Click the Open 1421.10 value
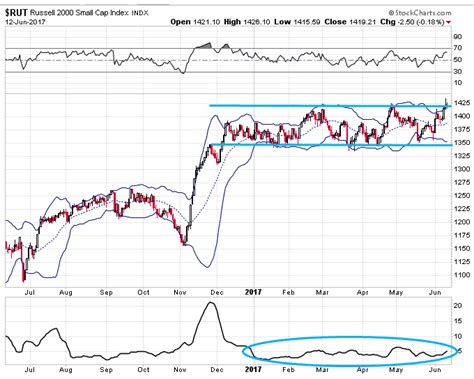 click(x=195, y=22)
